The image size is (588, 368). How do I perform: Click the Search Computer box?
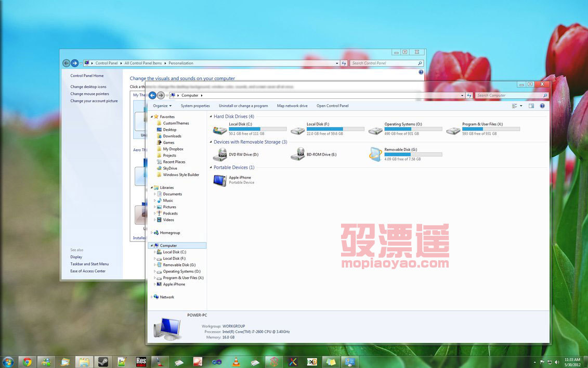click(x=512, y=95)
